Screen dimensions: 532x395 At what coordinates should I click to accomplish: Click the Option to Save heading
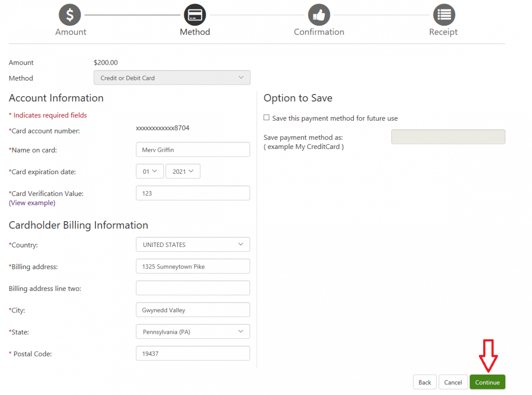click(x=298, y=98)
